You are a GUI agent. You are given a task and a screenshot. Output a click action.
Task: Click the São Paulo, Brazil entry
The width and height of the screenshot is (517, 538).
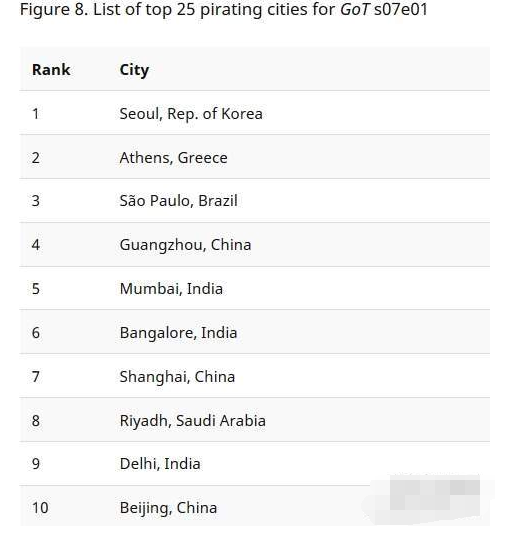pos(178,201)
